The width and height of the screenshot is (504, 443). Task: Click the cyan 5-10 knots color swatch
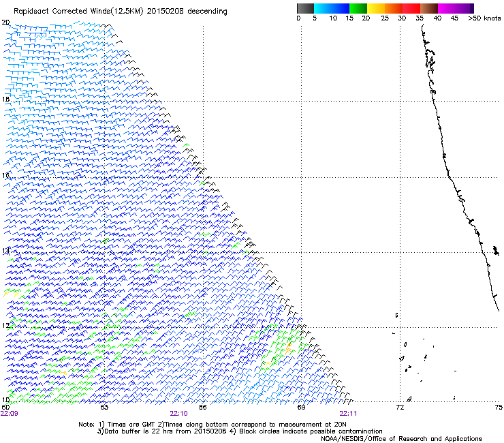click(323, 8)
